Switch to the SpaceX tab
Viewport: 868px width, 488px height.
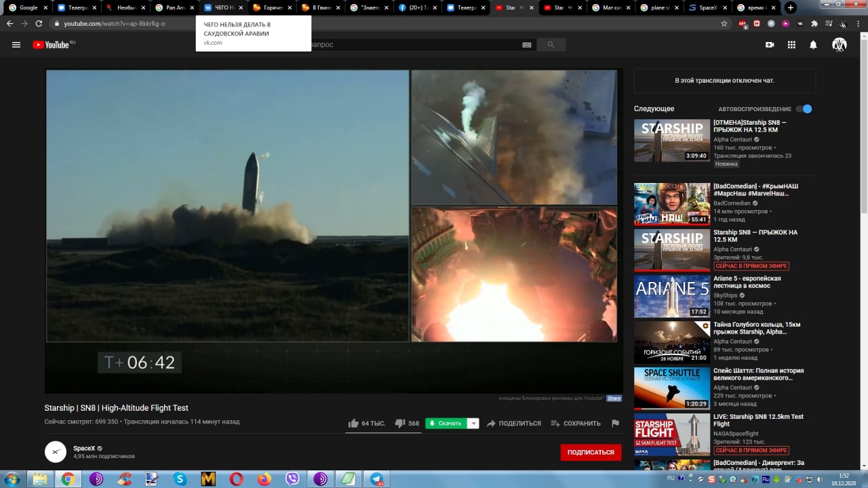(x=708, y=7)
